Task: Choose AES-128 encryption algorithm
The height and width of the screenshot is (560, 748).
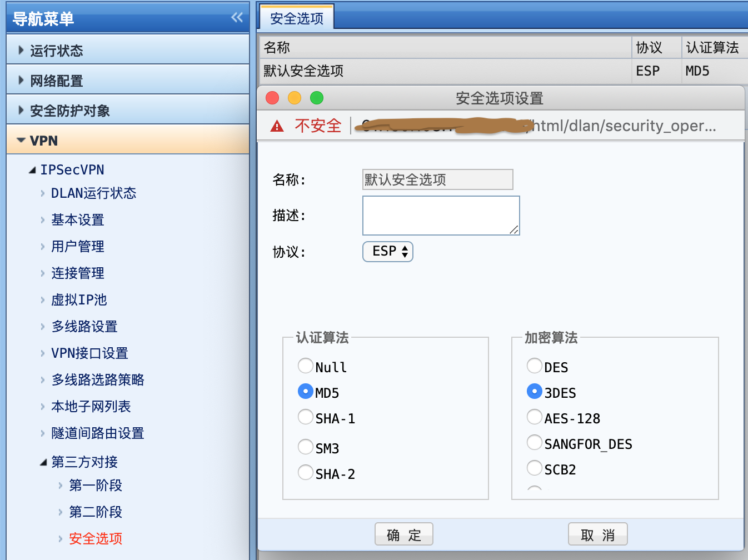Action: pos(534,417)
